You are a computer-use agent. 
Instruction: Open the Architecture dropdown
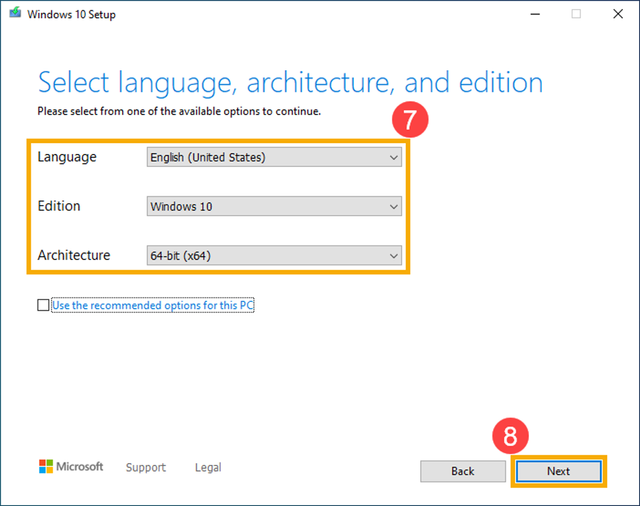(x=274, y=255)
